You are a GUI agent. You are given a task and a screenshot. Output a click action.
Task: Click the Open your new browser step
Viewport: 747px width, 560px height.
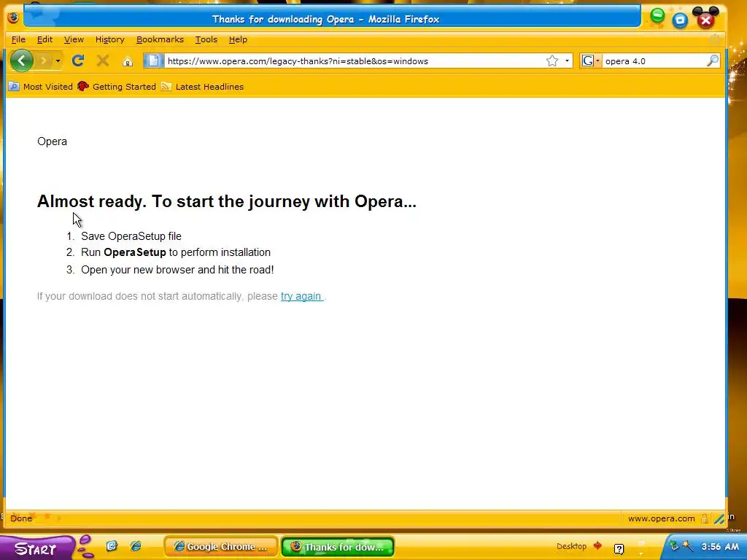(177, 270)
